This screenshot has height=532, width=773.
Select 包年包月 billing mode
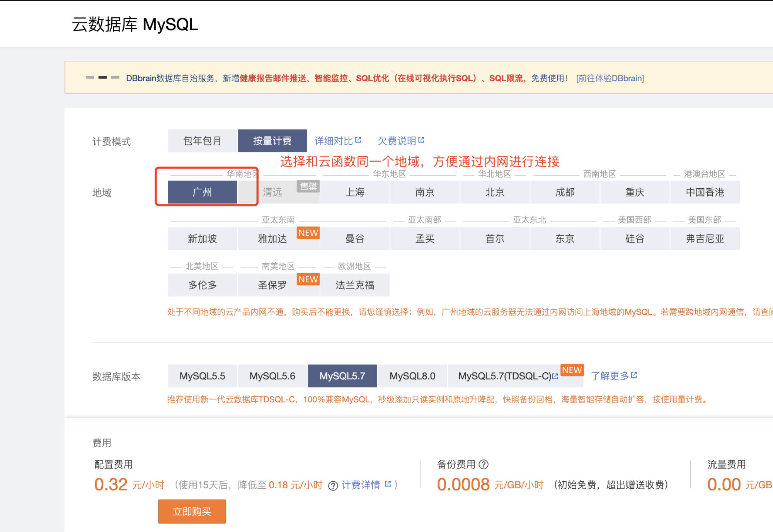click(x=202, y=141)
